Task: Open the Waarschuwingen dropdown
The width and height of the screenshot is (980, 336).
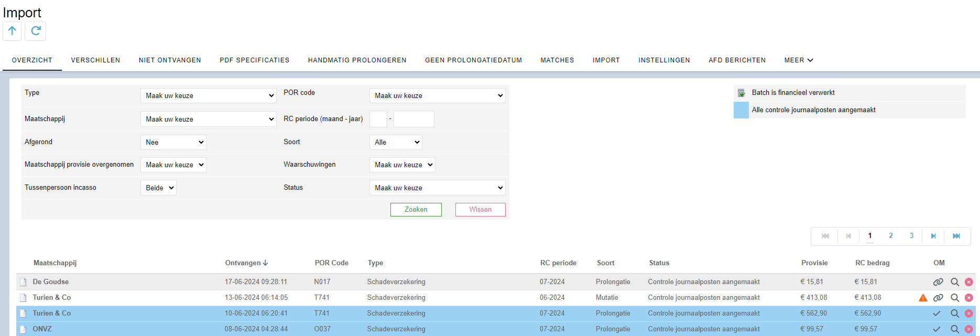Action: [402, 165]
